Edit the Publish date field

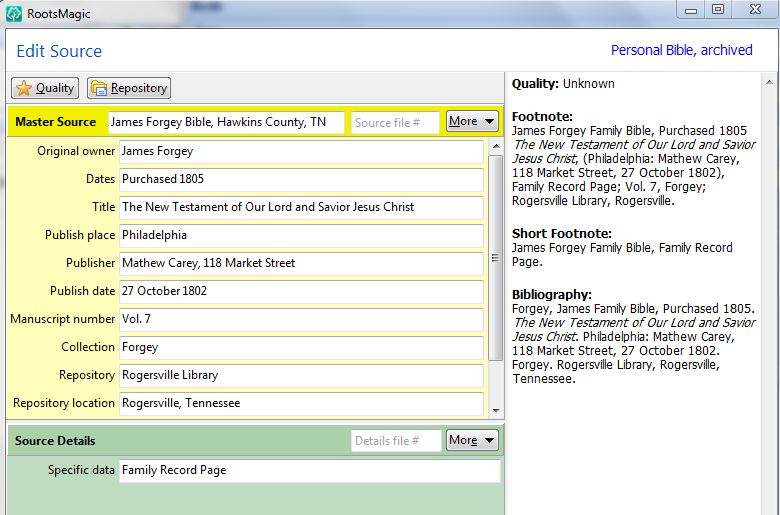(301, 291)
